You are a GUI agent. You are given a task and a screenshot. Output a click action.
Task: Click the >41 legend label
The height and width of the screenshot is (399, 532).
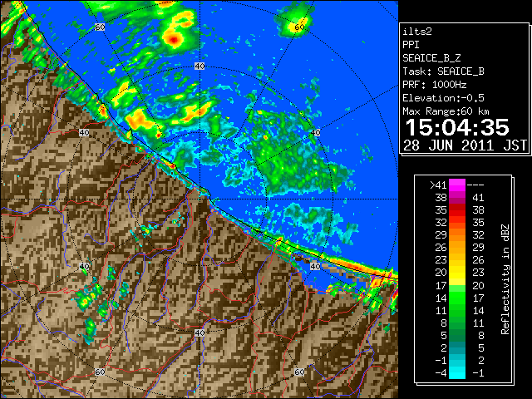pyautogui.click(x=438, y=185)
